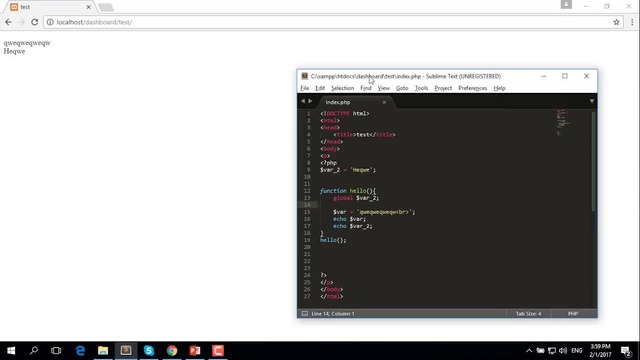Reload the localhost page

coord(35,22)
